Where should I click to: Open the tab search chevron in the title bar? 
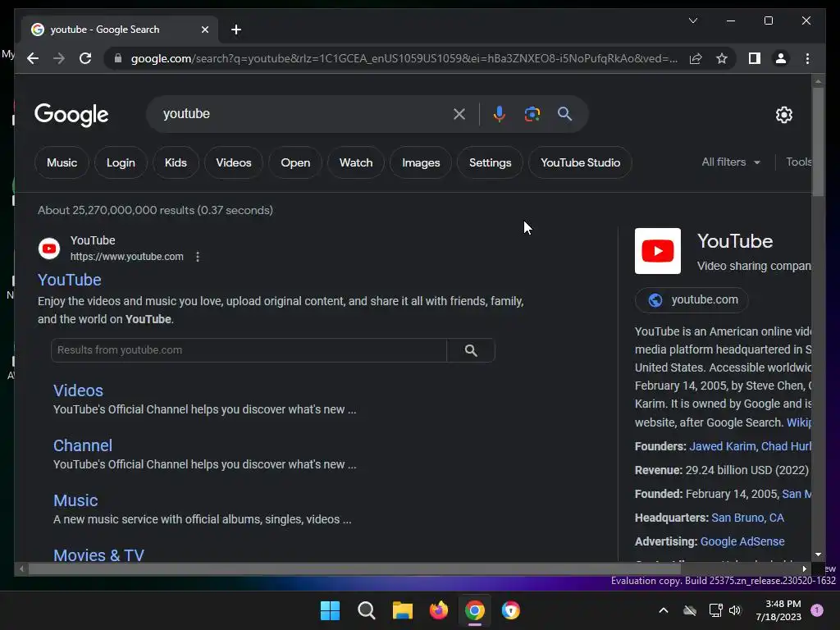point(693,21)
